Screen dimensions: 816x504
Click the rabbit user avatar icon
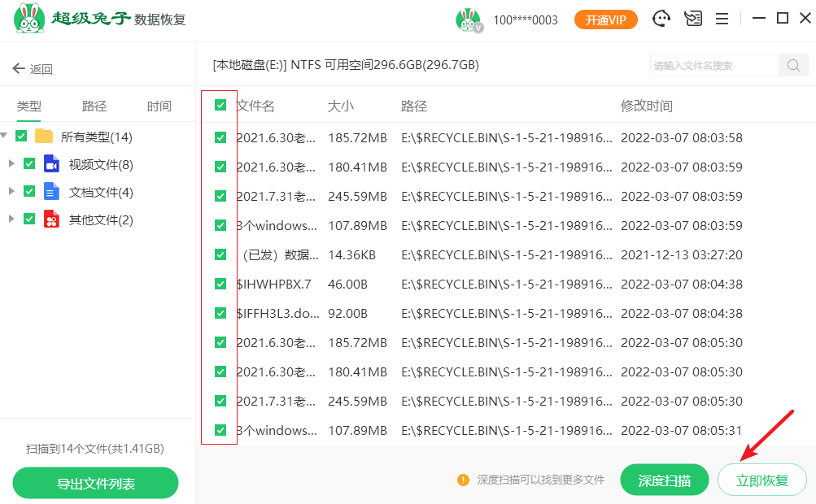pos(469,20)
